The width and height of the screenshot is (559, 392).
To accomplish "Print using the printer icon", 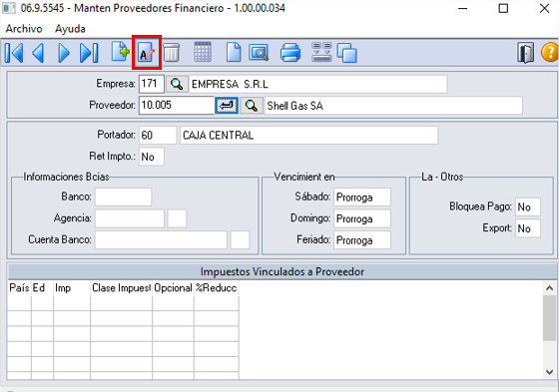I will click(x=290, y=53).
